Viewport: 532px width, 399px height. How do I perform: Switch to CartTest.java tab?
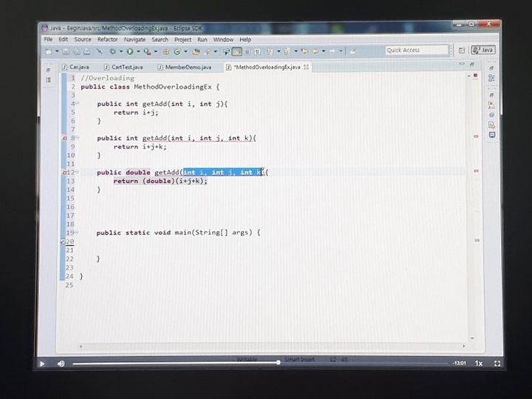pos(123,67)
